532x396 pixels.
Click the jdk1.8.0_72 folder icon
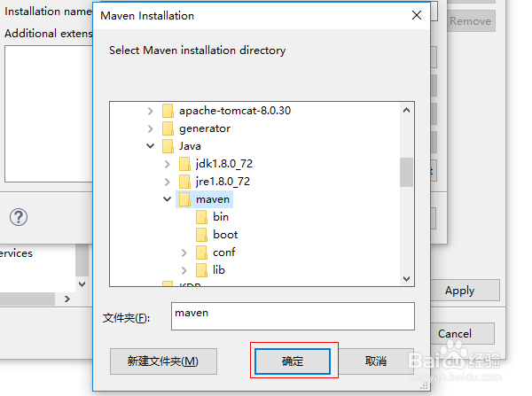click(x=184, y=164)
